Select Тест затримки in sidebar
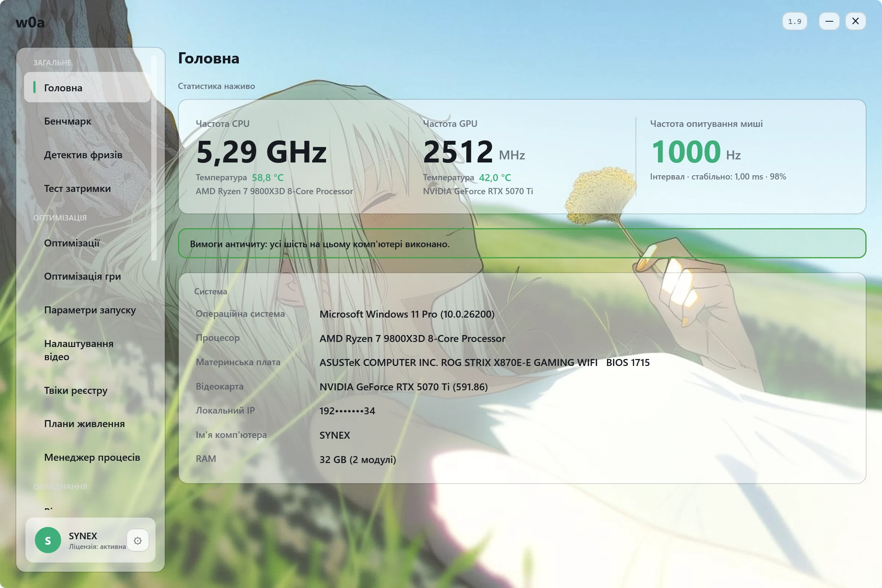 pyautogui.click(x=87, y=188)
